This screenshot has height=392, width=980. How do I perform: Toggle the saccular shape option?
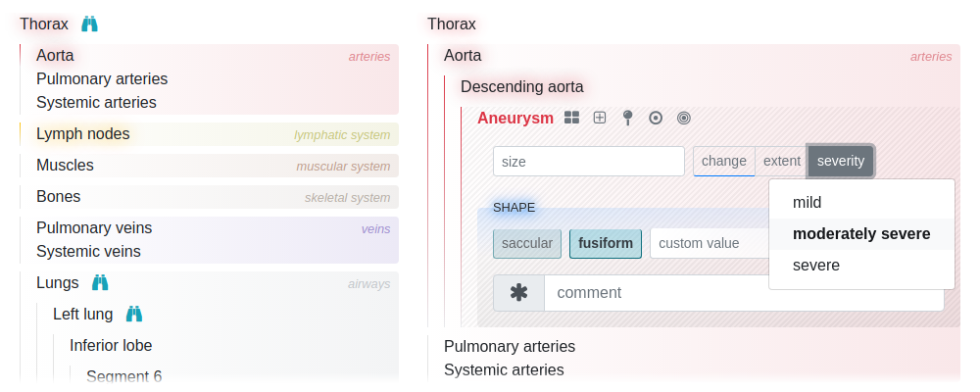(527, 243)
